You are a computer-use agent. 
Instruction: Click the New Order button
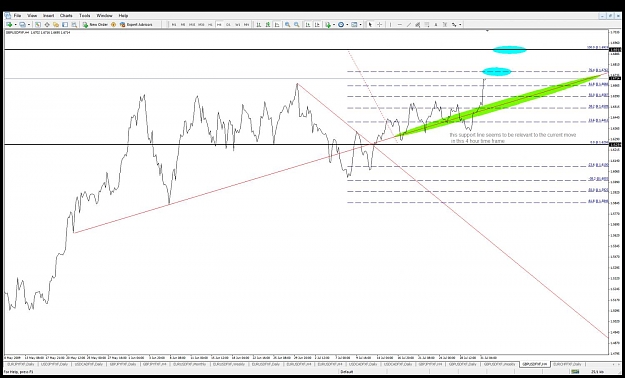pos(95,25)
